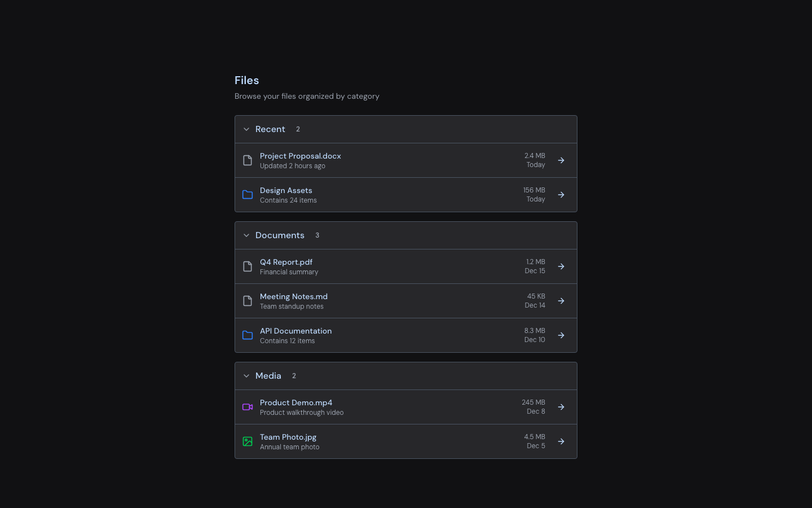The height and width of the screenshot is (508, 812).
Task: Select the PDF file icon for Q4 Report.pdf
Action: pyautogui.click(x=248, y=266)
